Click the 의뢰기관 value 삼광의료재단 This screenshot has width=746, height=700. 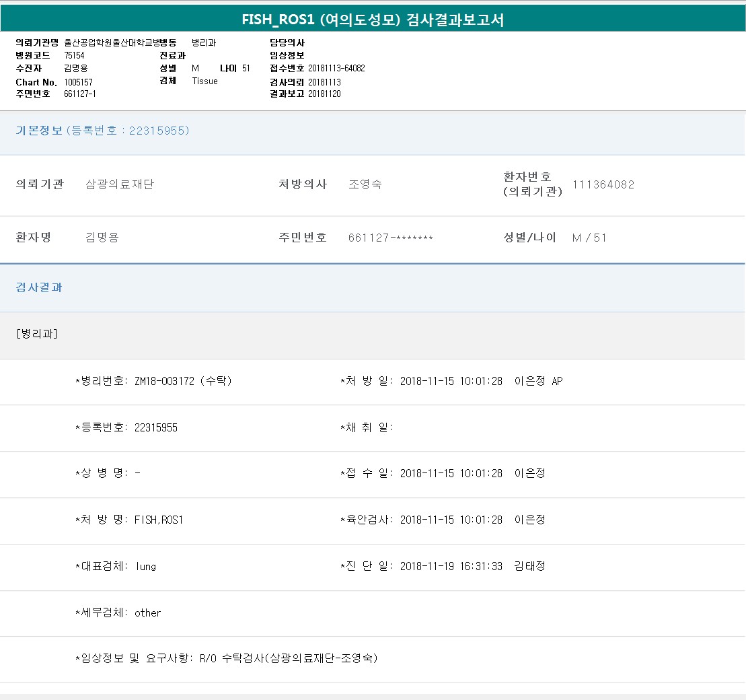120,184
